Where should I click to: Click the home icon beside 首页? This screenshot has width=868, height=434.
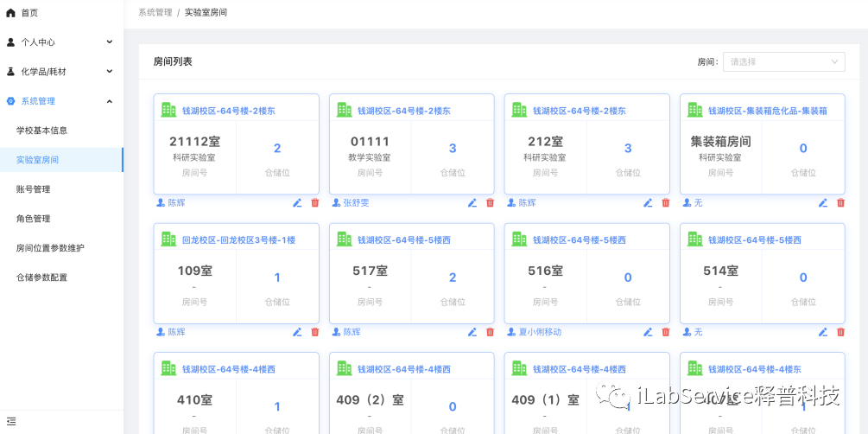pos(10,13)
